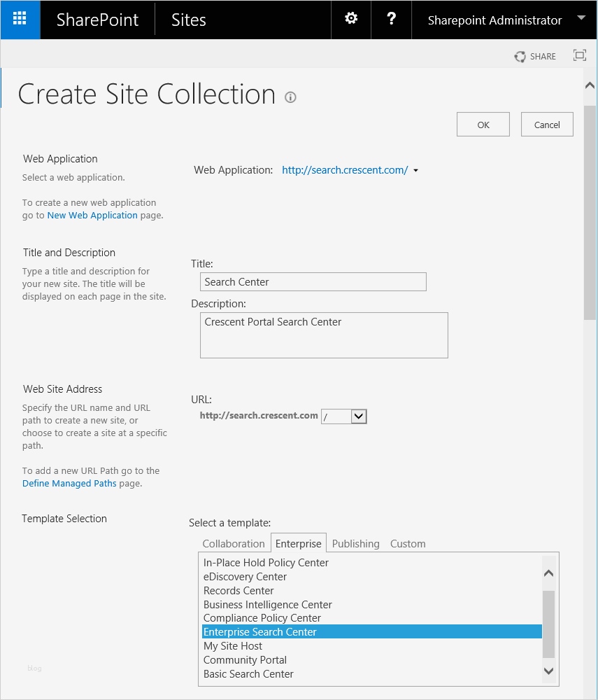Click the help question mark icon
This screenshot has width=598, height=700.
[392, 19]
